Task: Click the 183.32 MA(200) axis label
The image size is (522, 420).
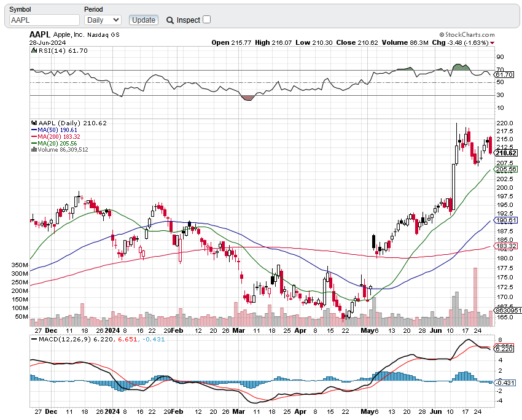Action: pyautogui.click(x=506, y=246)
